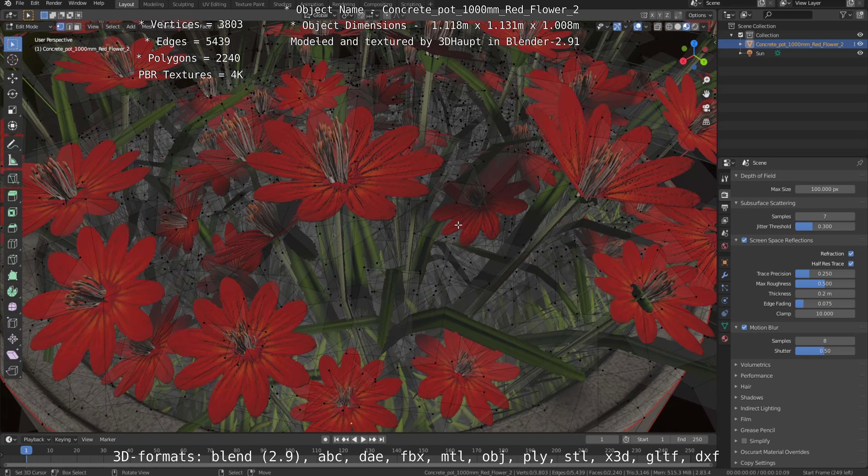Uncheck the Refraction option
Screen dimensions: 868x476
(851, 254)
